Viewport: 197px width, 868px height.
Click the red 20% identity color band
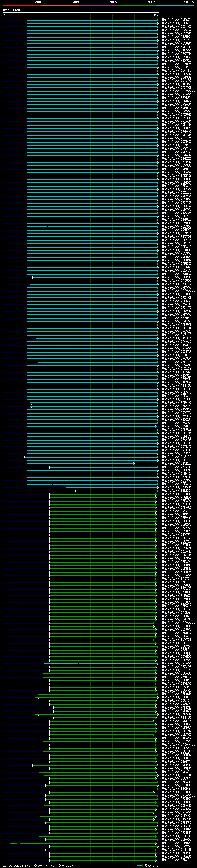point(22,6)
